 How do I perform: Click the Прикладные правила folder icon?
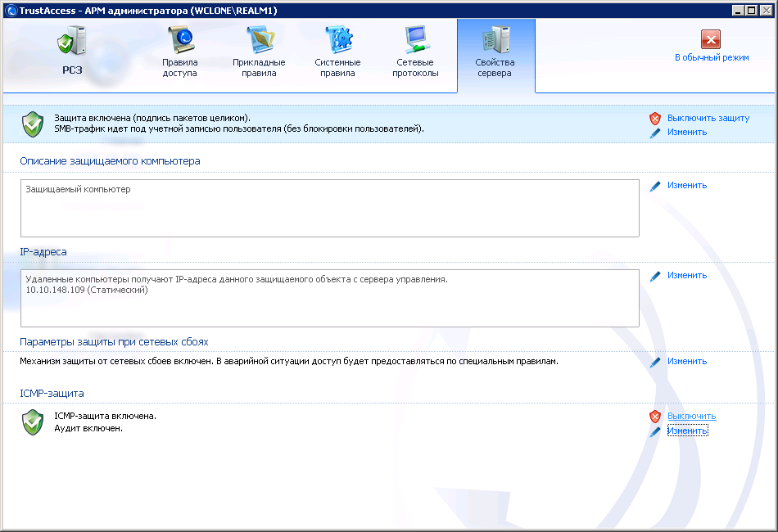[x=260, y=39]
